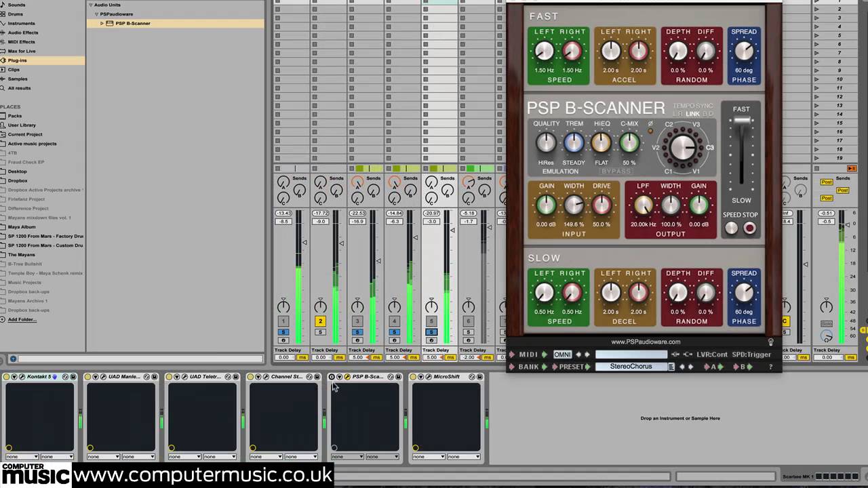Click the HiEQ knob
The height and width of the screenshot is (488, 868).
tap(601, 142)
